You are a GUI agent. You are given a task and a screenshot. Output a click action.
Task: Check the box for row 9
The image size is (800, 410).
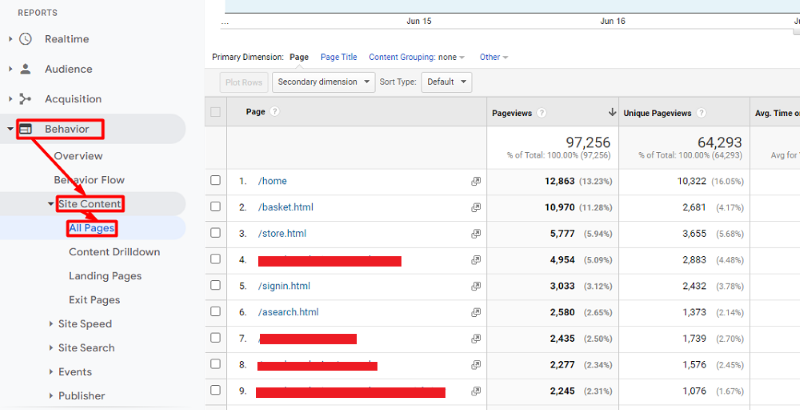215,390
